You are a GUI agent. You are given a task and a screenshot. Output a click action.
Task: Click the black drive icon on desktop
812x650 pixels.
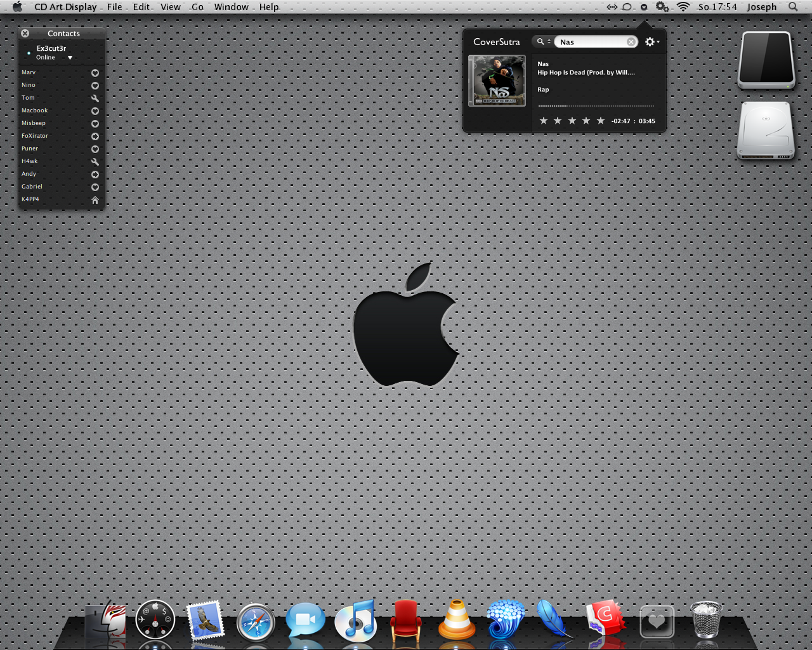766,60
